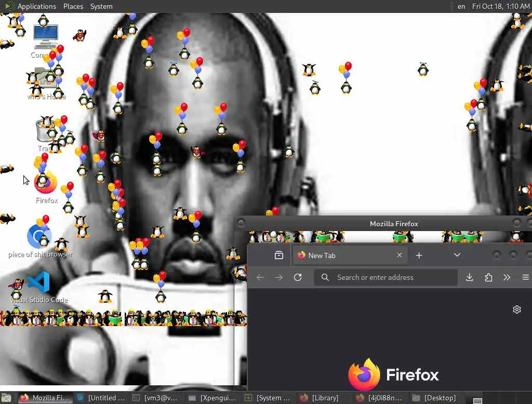Open the System menu

(101, 6)
